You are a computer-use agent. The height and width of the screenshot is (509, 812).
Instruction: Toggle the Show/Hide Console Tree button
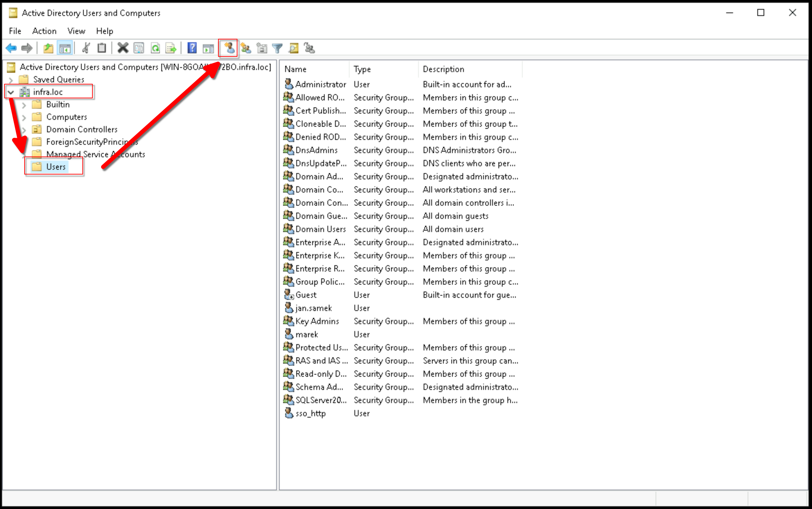(x=65, y=48)
